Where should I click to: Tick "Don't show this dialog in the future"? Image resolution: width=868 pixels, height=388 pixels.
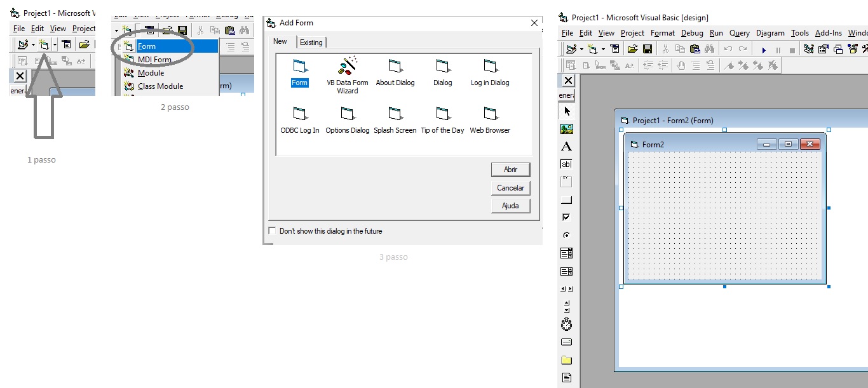(x=273, y=231)
